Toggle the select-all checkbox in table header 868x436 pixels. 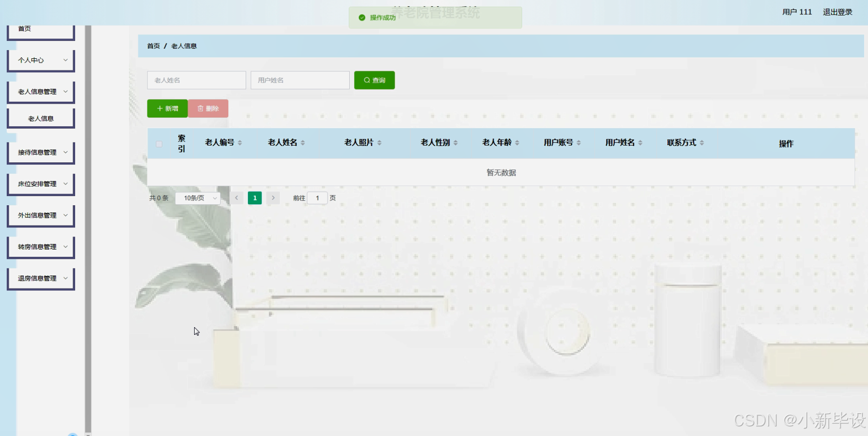159,143
